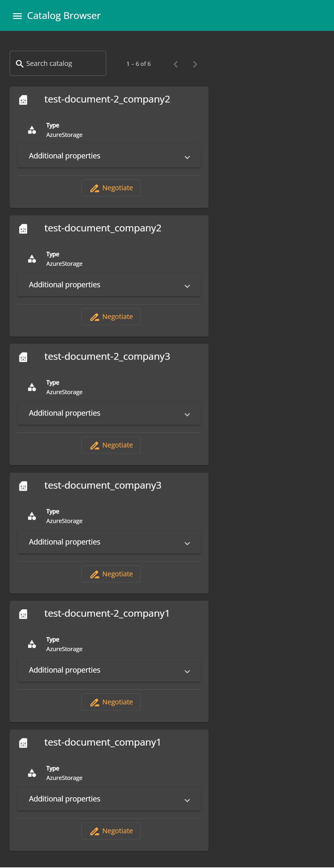Image resolution: width=334 pixels, height=868 pixels.
Task: Click the Catalog Browser title
Action: point(63,15)
